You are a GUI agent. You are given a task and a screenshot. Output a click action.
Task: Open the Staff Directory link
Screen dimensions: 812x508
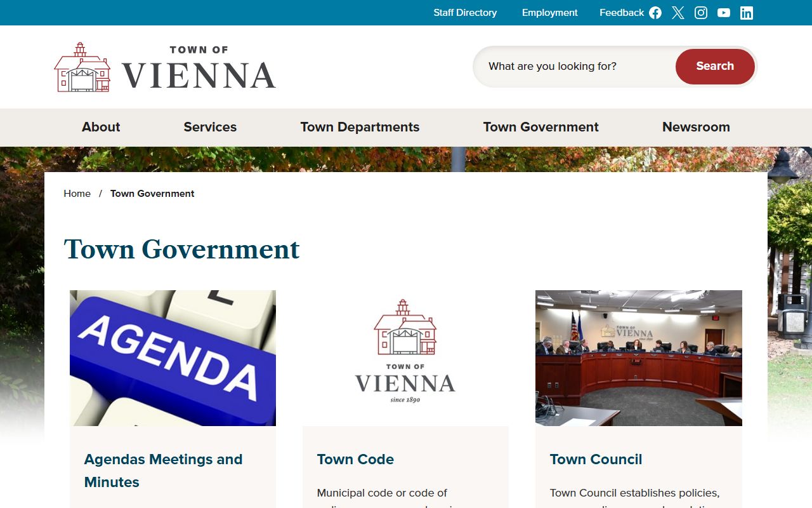tap(465, 13)
